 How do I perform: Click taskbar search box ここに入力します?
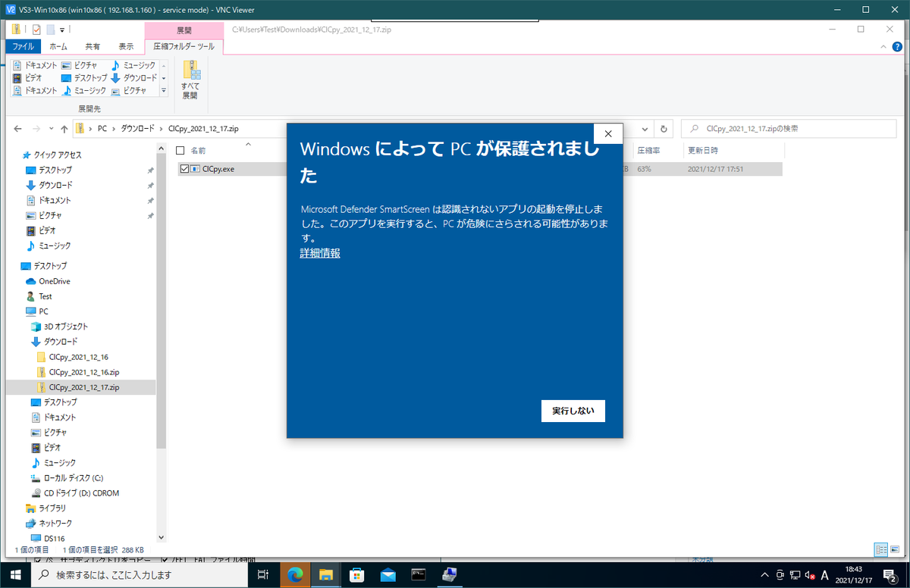pos(140,574)
